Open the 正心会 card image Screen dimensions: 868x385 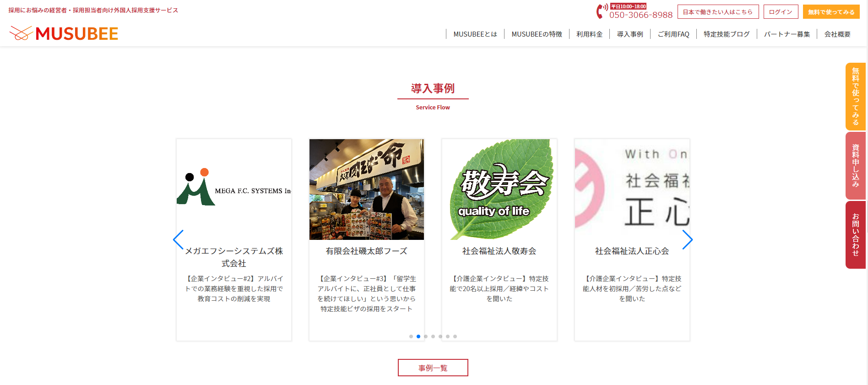632,190
